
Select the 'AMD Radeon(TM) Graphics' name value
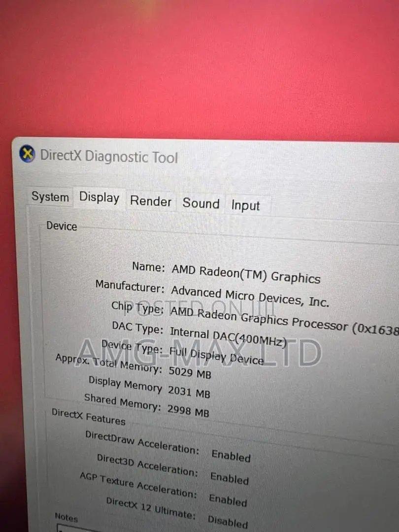coord(246,273)
